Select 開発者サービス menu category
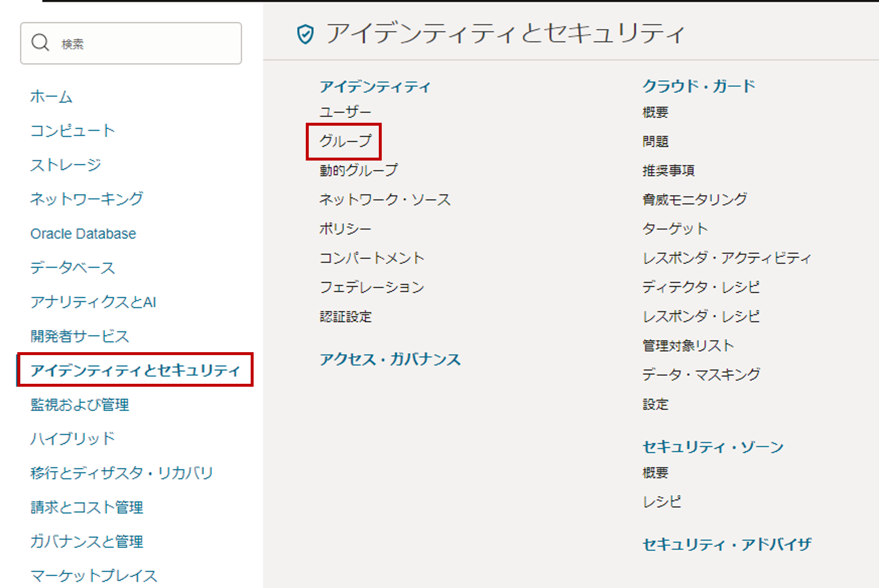Screen dimensions: 879x588 click(80, 336)
